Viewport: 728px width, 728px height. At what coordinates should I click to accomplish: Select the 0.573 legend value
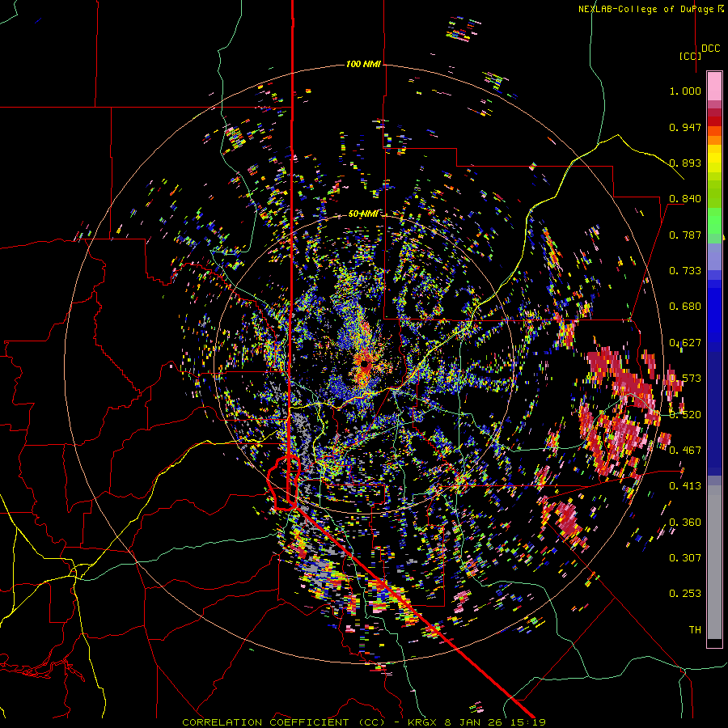point(685,379)
